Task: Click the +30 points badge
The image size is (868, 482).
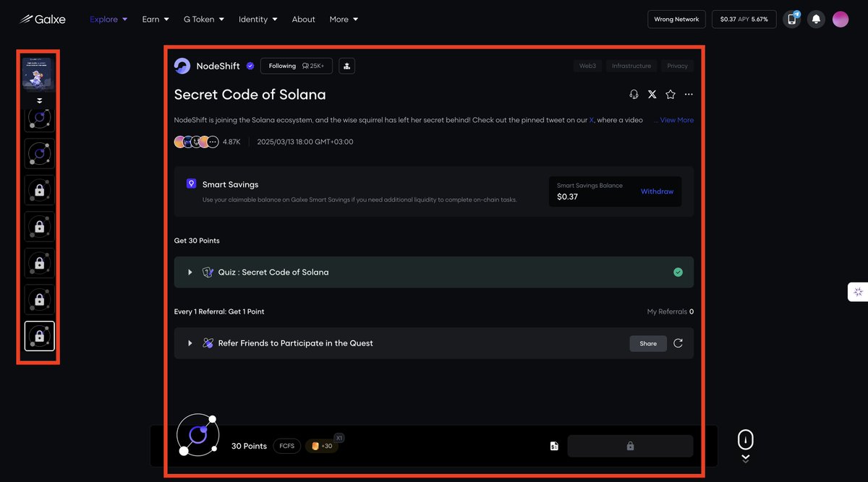Action: pos(322,446)
